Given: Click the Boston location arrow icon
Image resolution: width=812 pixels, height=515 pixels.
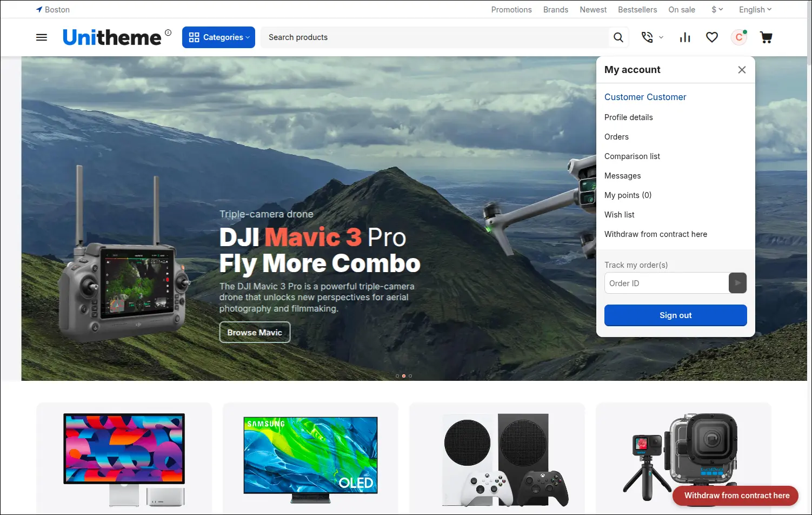Looking at the screenshot, I should pos(39,10).
